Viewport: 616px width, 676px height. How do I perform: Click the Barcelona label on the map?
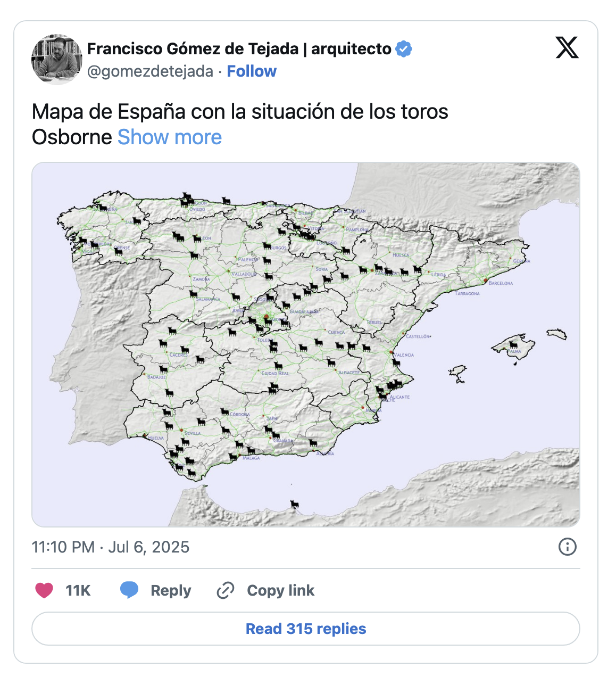pos(501,283)
